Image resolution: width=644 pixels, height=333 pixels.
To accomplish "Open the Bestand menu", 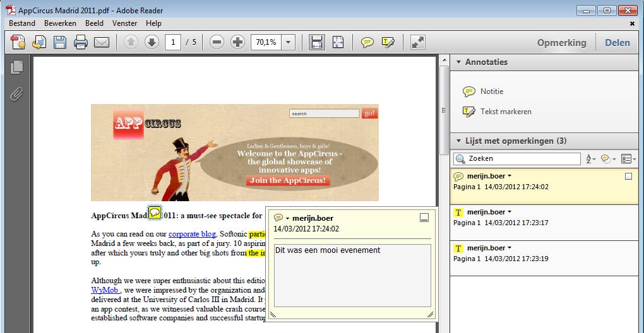I will coord(22,23).
